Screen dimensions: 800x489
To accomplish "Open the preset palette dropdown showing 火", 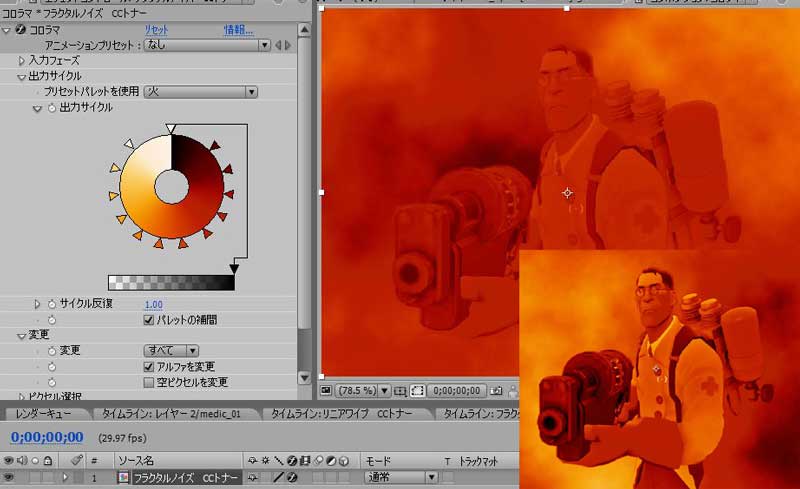I will (x=201, y=92).
